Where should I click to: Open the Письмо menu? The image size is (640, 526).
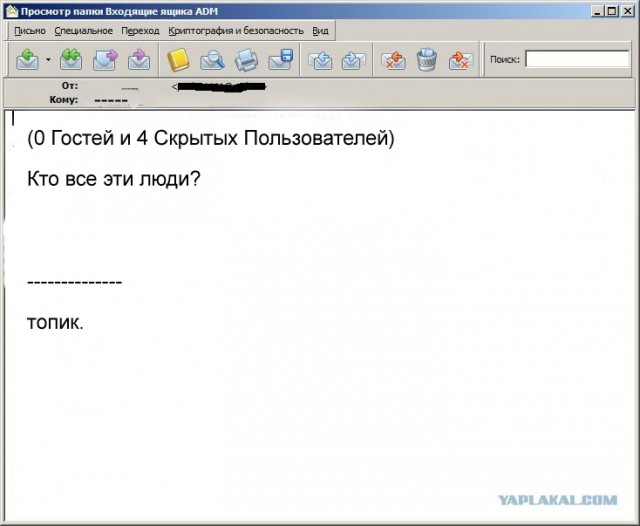point(30,31)
